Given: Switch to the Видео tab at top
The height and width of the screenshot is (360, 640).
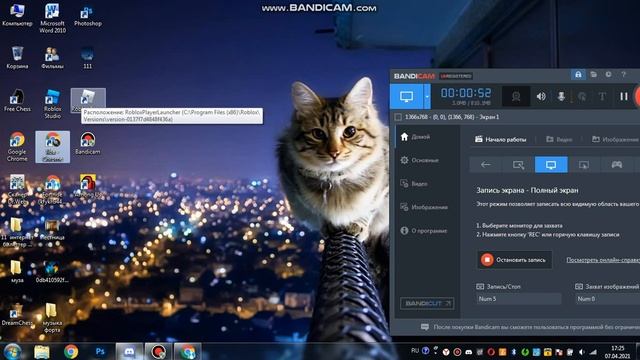Looking at the screenshot, I should tap(559, 140).
